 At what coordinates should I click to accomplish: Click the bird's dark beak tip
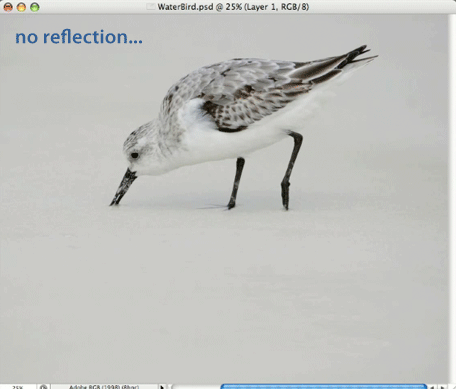point(114,202)
